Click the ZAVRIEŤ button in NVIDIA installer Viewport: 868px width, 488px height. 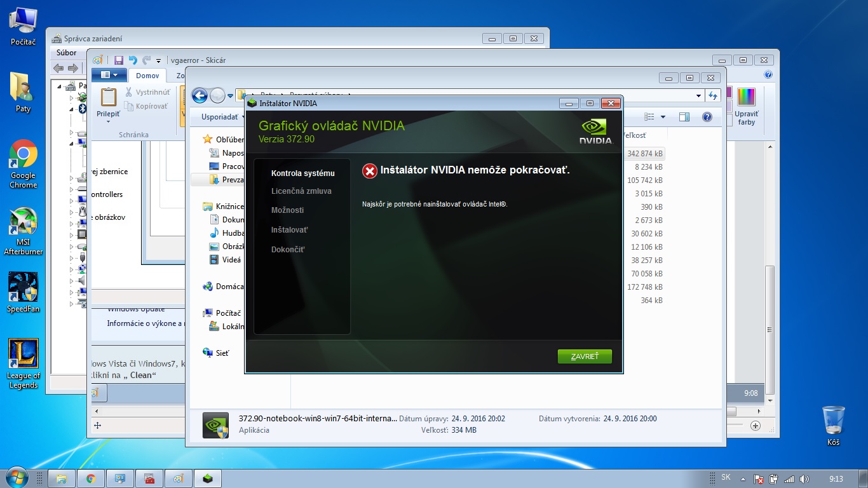click(x=585, y=356)
